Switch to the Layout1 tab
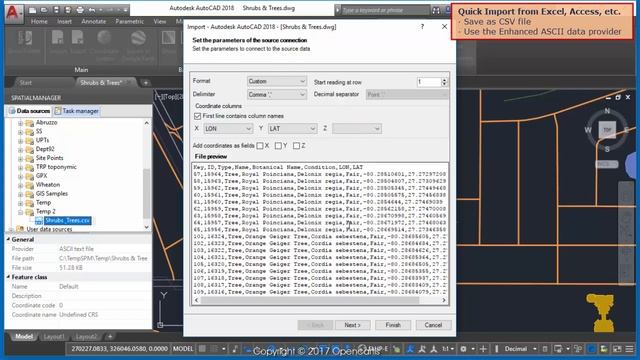This screenshot has height=360, width=640. [x=53, y=337]
